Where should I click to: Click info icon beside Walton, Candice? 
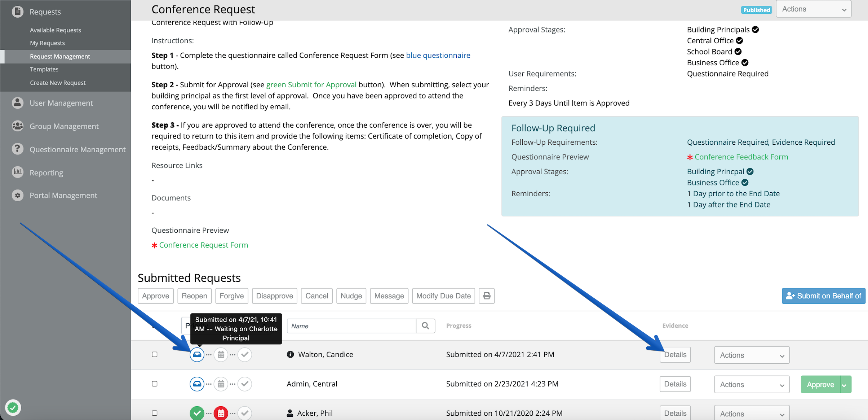click(290, 355)
